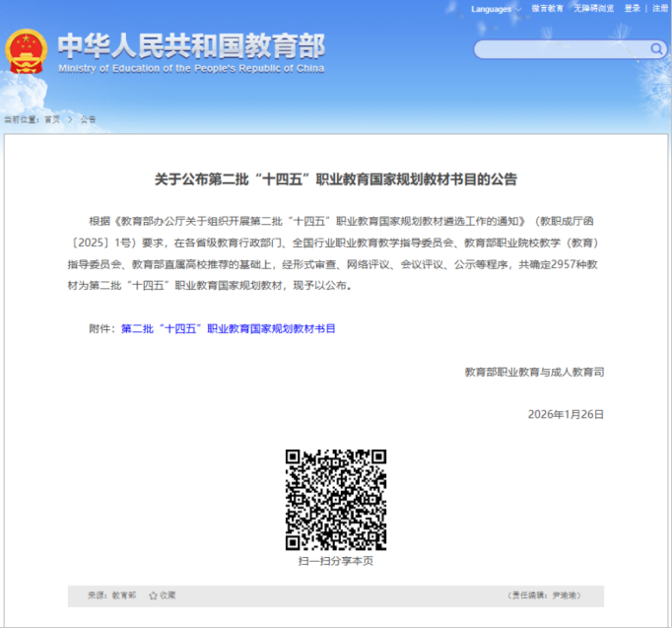
Task: Click the 附件： label
Action: point(102,329)
